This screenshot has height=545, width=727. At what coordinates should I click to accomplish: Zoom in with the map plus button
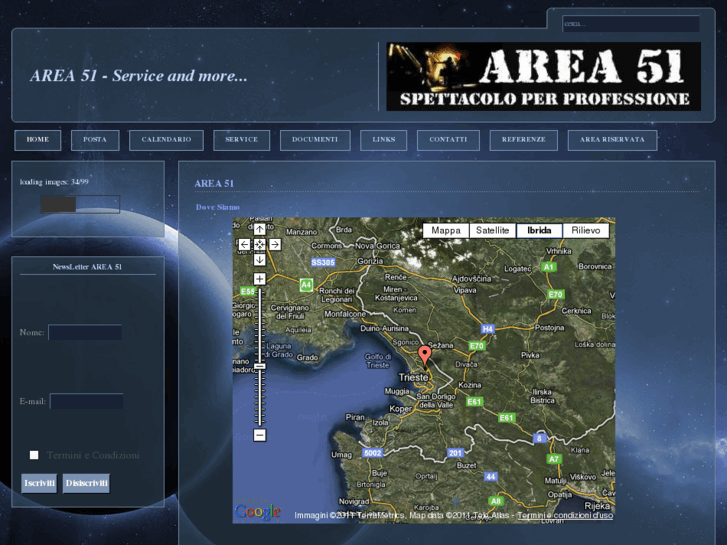tap(260, 279)
